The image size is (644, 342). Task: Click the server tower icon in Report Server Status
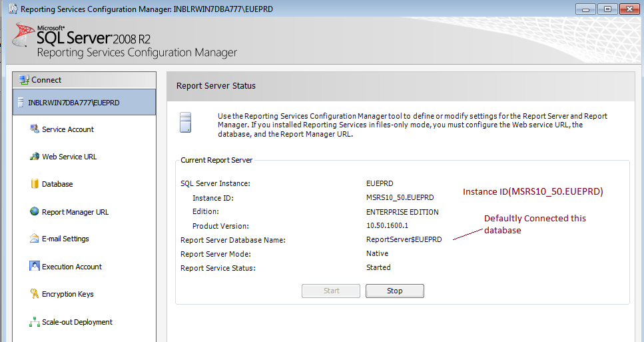pyautogui.click(x=186, y=123)
